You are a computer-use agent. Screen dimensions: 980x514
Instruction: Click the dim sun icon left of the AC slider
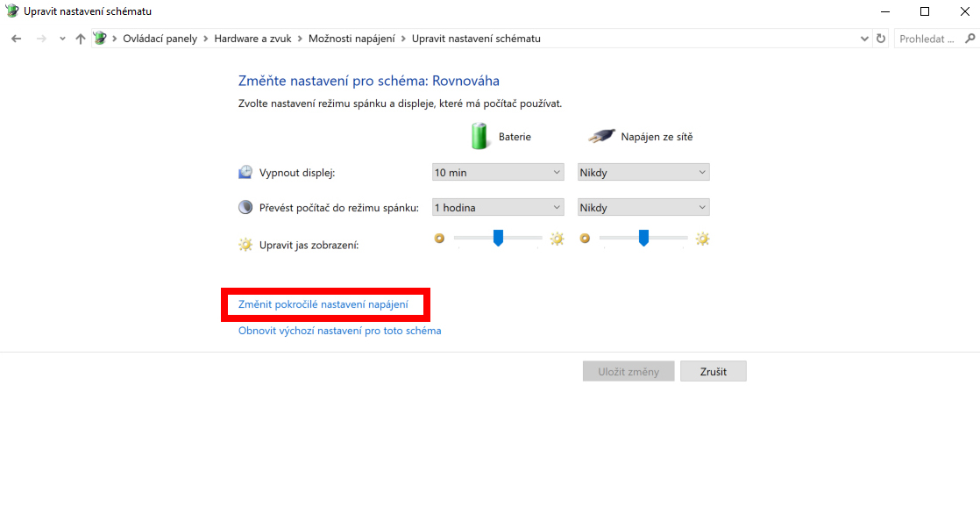[585, 238]
